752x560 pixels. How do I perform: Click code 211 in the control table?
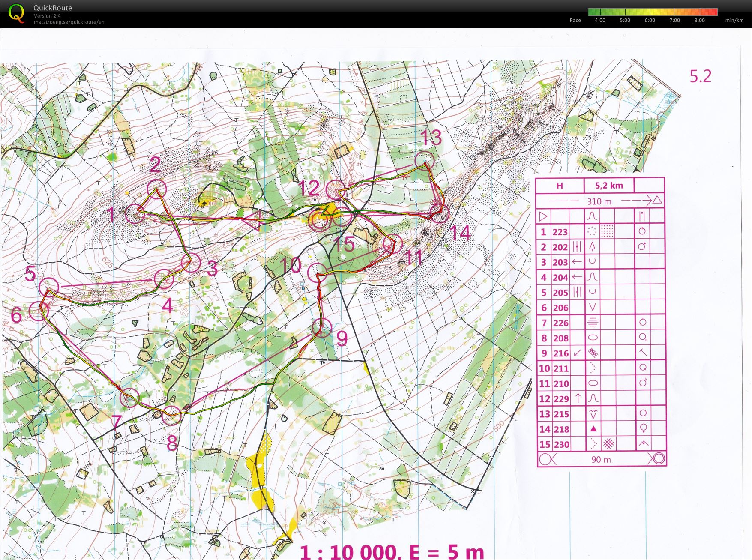[560, 369]
